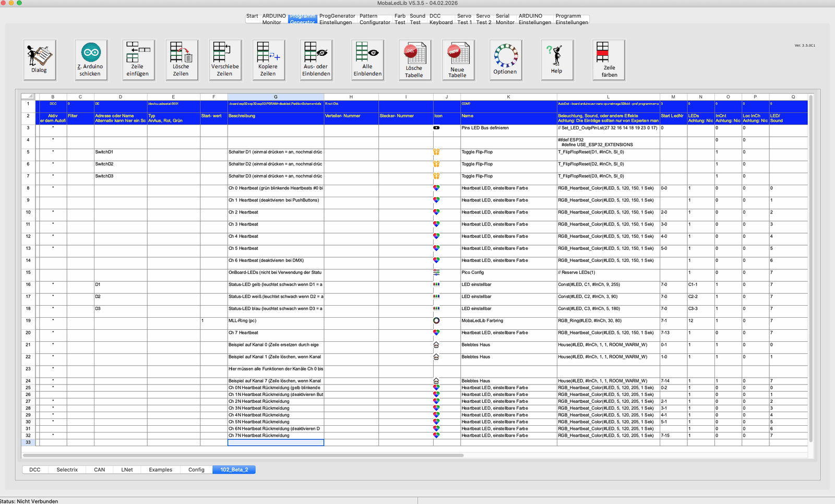Click the 'Verschiebe Zeilen' icon
This screenshot has width=835, height=504.
pos(225,59)
